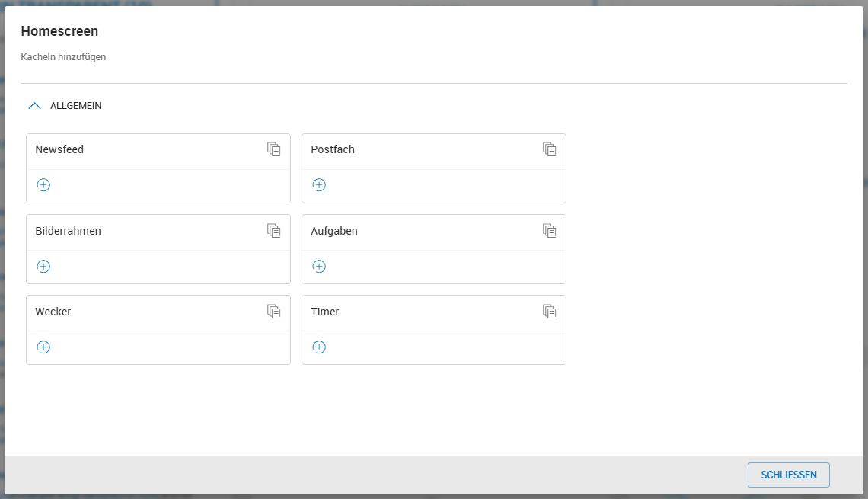This screenshot has width=868, height=499.
Task: Select the Timer tile title
Action: click(325, 312)
